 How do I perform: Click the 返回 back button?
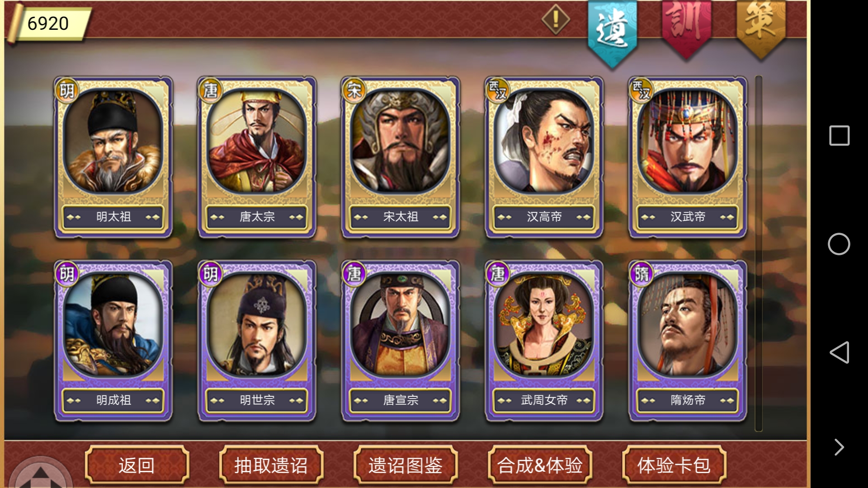pos(137,465)
